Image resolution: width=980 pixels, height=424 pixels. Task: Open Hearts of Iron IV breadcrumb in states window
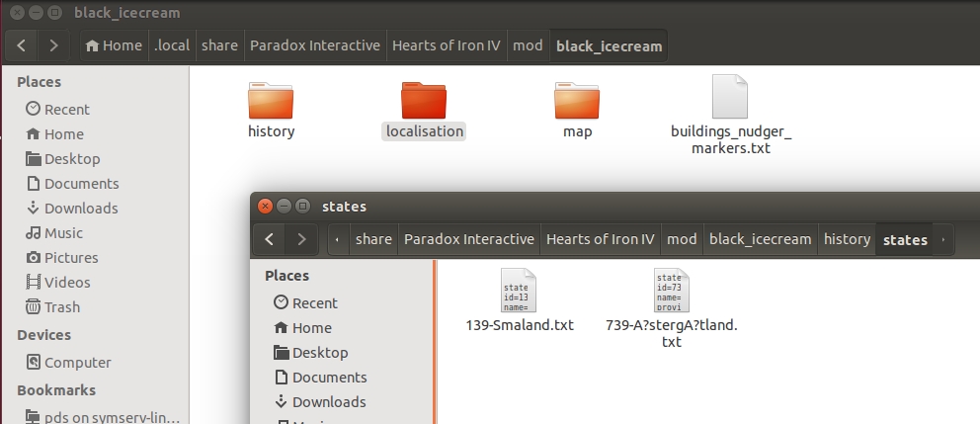[x=601, y=239]
